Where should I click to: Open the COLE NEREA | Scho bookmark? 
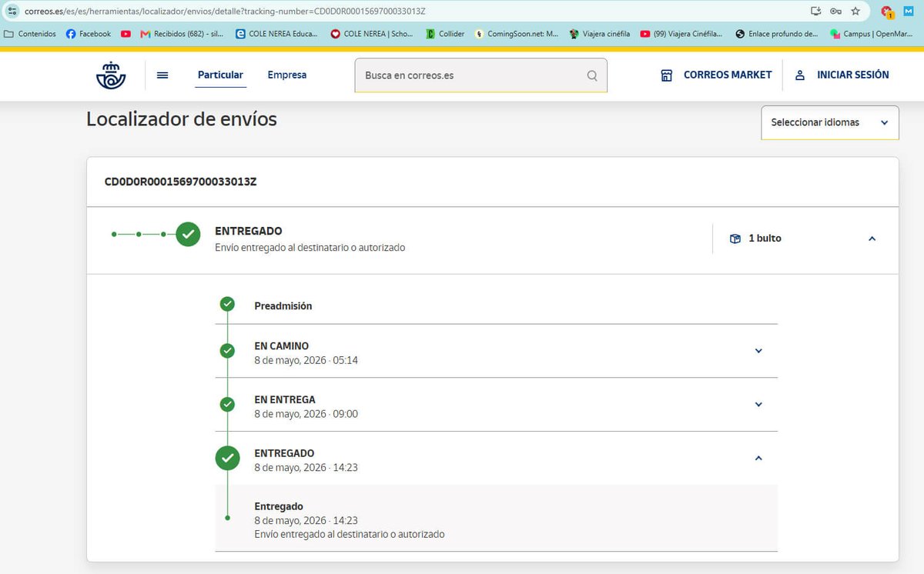click(372, 34)
